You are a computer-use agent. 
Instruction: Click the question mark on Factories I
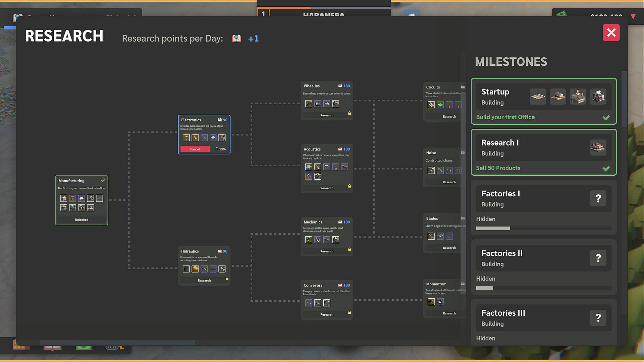[598, 198]
